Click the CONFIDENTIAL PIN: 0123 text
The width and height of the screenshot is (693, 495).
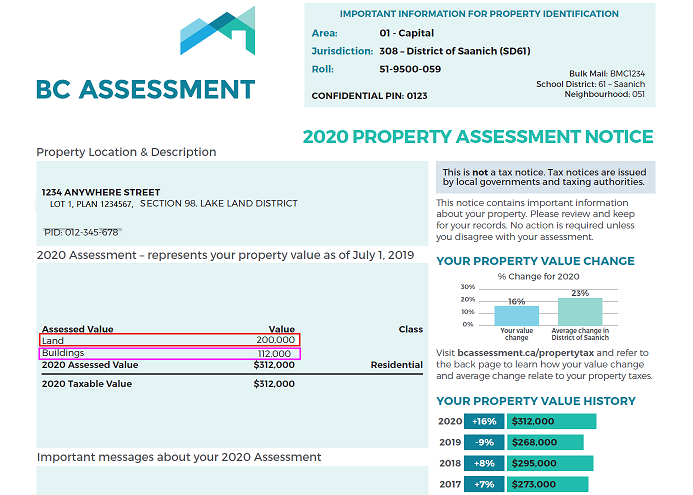tap(369, 96)
